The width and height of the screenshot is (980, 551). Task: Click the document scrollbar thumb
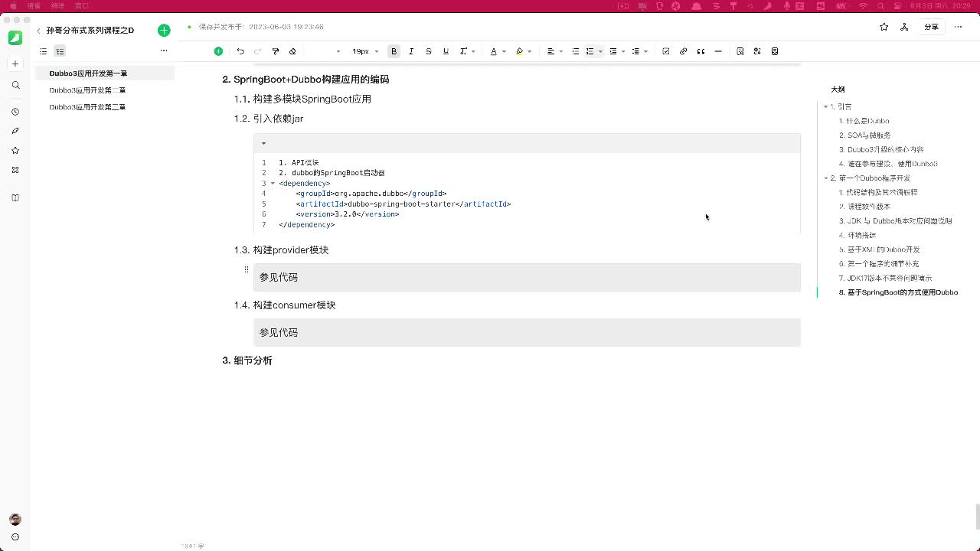click(x=977, y=517)
